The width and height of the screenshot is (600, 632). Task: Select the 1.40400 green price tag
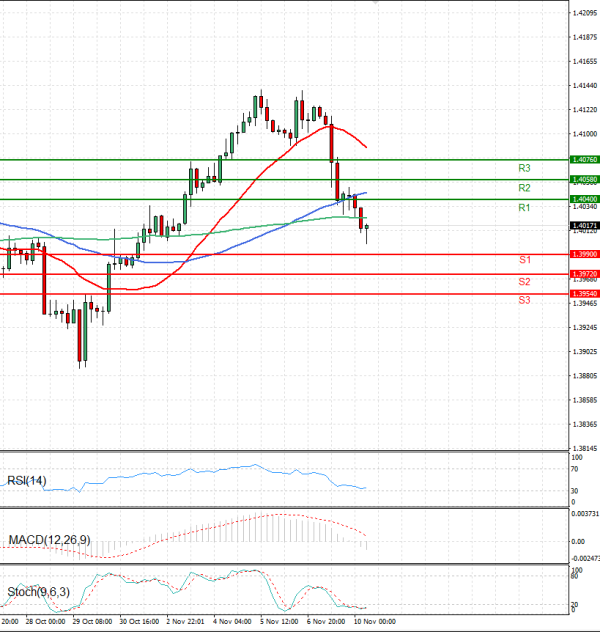tap(584, 200)
